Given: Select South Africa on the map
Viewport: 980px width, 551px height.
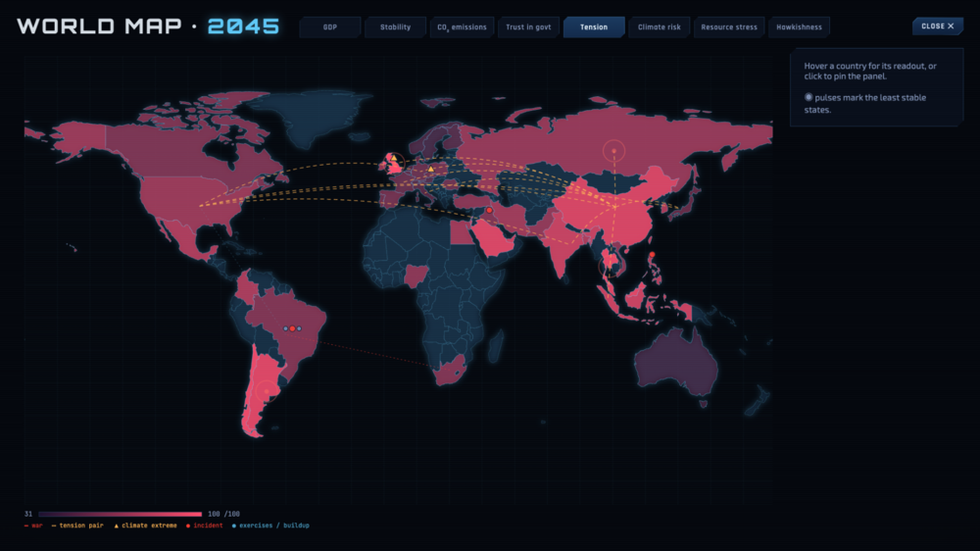Looking at the screenshot, I should tap(453, 371).
